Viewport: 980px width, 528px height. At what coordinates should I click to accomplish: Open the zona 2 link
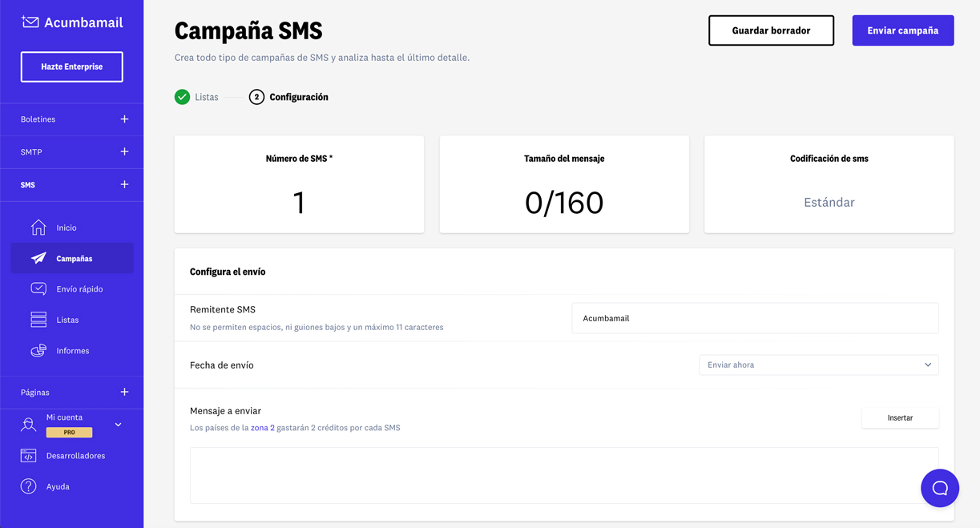tap(263, 428)
